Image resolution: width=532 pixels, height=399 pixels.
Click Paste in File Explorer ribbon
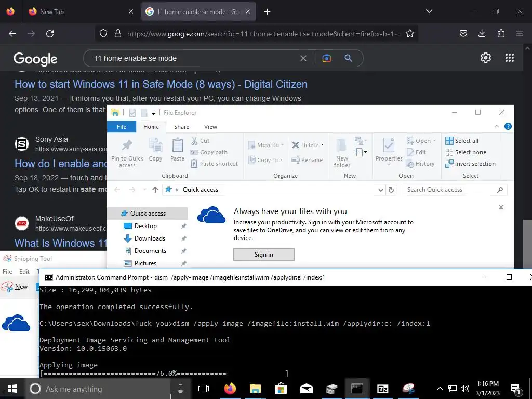[x=177, y=150]
